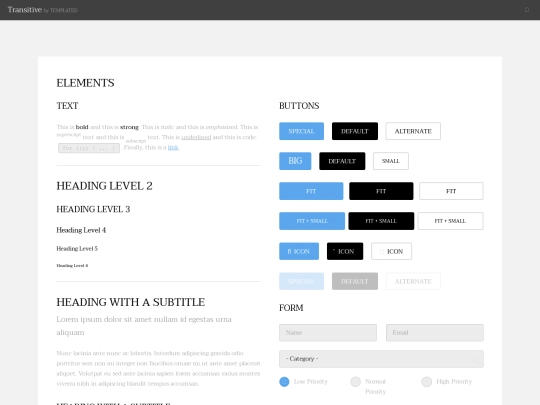
Task: Select the Low Priority radio button
Action: [284, 382]
